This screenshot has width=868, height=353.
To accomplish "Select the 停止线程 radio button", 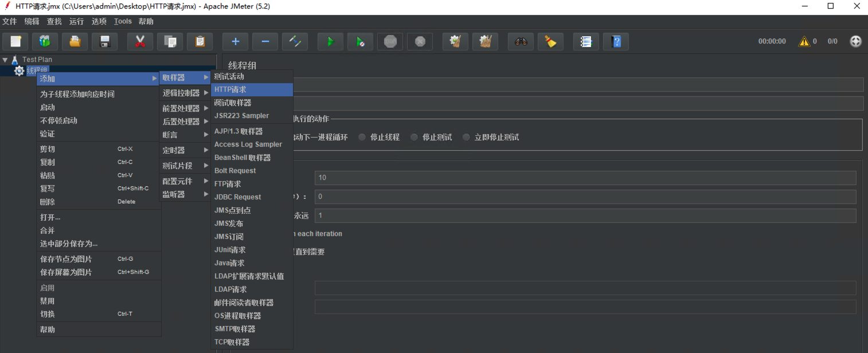I will 362,138.
